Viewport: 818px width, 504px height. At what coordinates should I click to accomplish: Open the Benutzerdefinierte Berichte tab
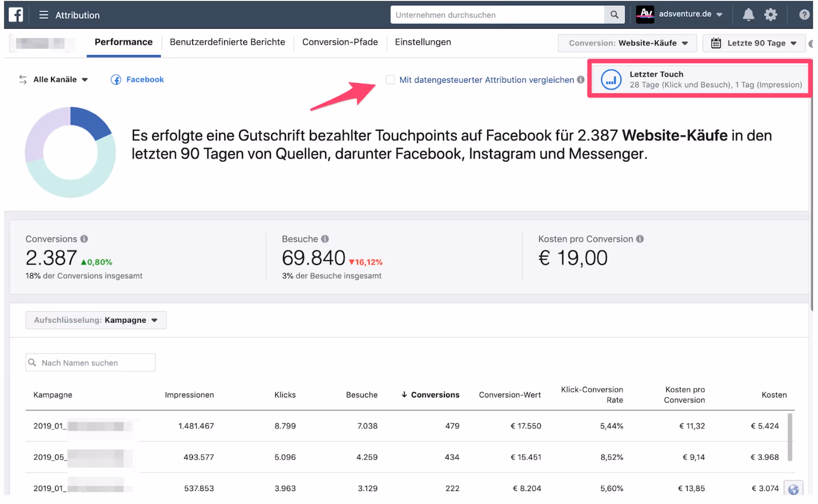click(x=227, y=42)
